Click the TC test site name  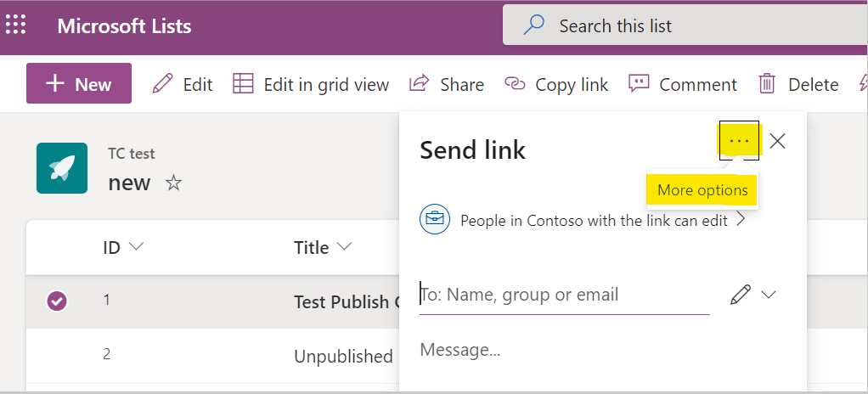pos(132,154)
